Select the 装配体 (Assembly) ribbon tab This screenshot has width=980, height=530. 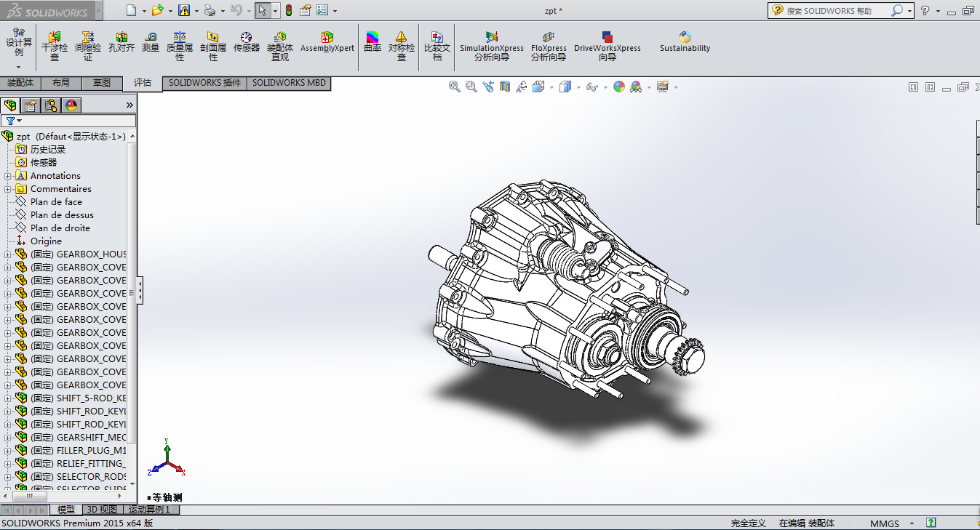click(20, 84)
